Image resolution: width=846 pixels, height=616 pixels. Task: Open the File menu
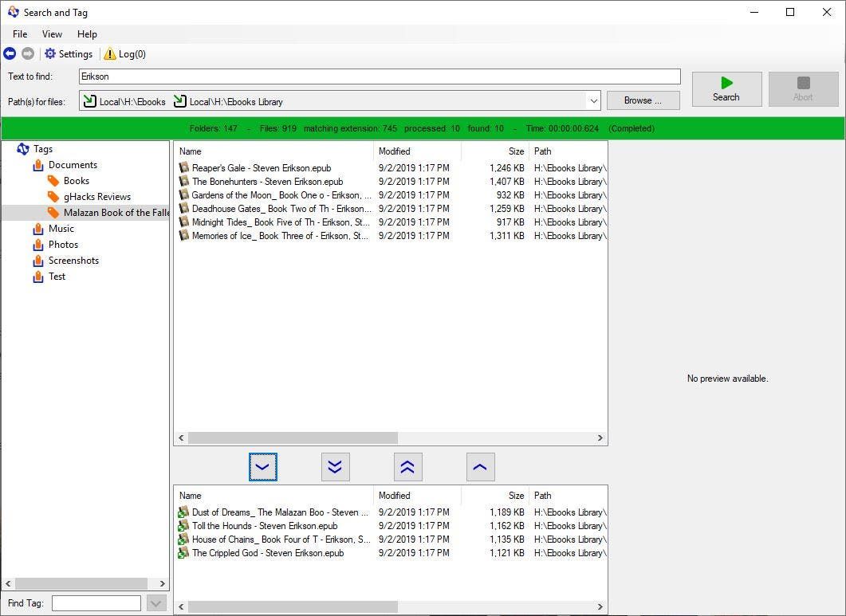[x=20, y=34]
